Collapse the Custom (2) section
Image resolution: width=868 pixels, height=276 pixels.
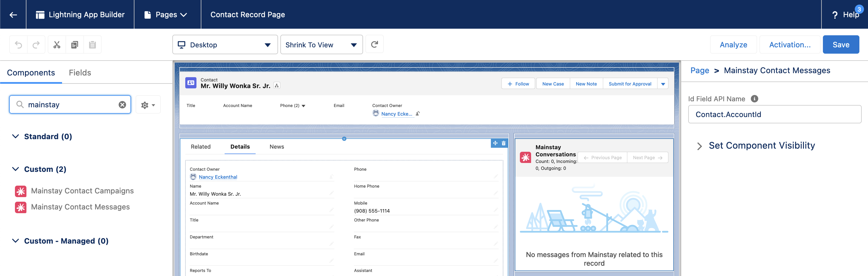point(16,169)
